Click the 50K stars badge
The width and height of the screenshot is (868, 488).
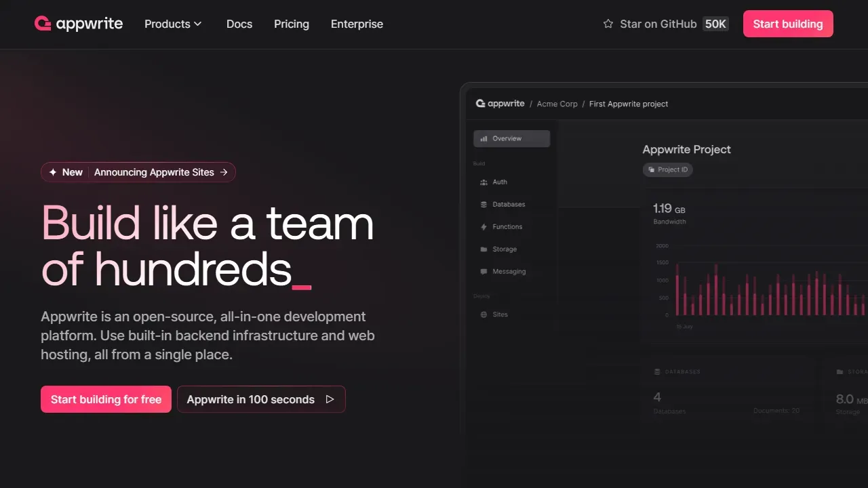(715, 24)
